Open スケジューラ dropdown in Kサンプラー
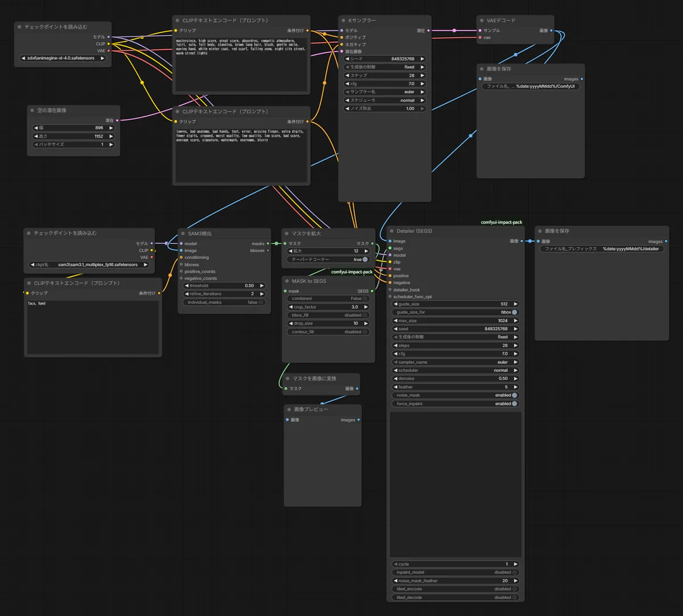 point(384,100)
